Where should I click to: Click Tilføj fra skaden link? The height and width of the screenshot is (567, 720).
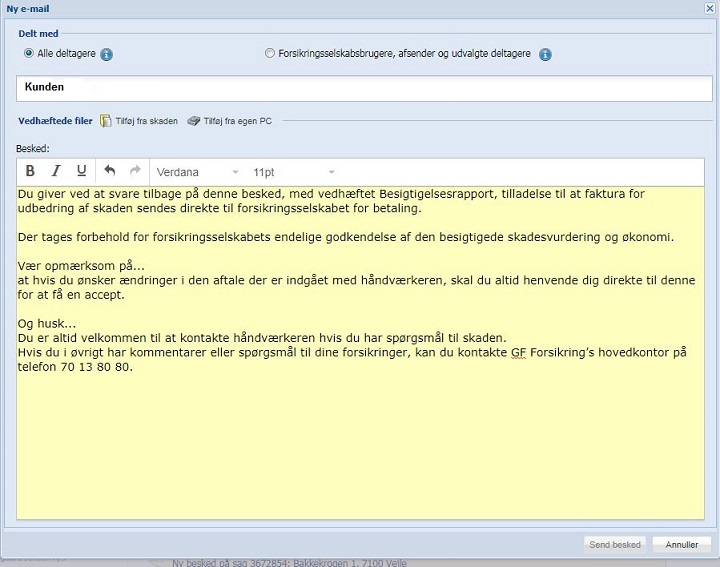146,121
